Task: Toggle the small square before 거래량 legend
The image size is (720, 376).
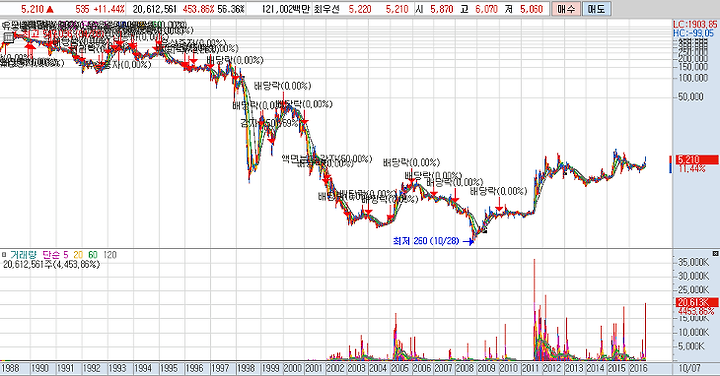Action: pyautogui.click(x=4, y=255)
